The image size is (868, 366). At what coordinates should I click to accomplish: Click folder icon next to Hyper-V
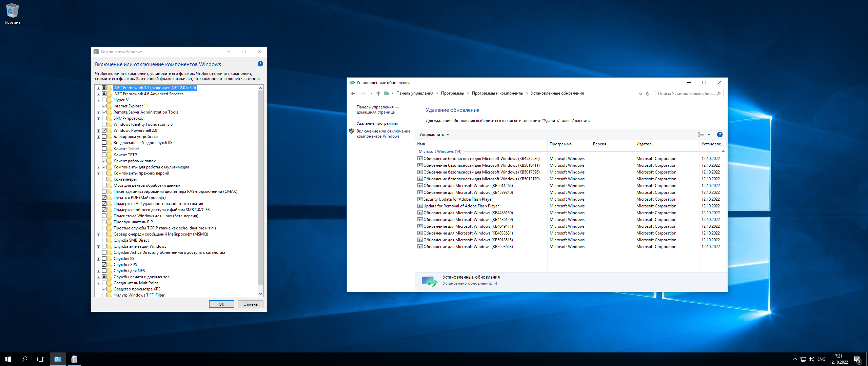[110, 100]
